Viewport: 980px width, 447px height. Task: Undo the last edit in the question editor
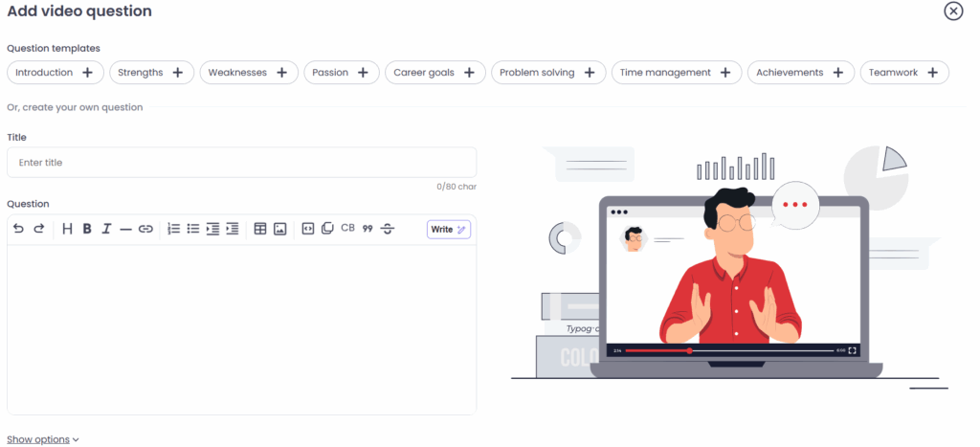click(18, 229)
